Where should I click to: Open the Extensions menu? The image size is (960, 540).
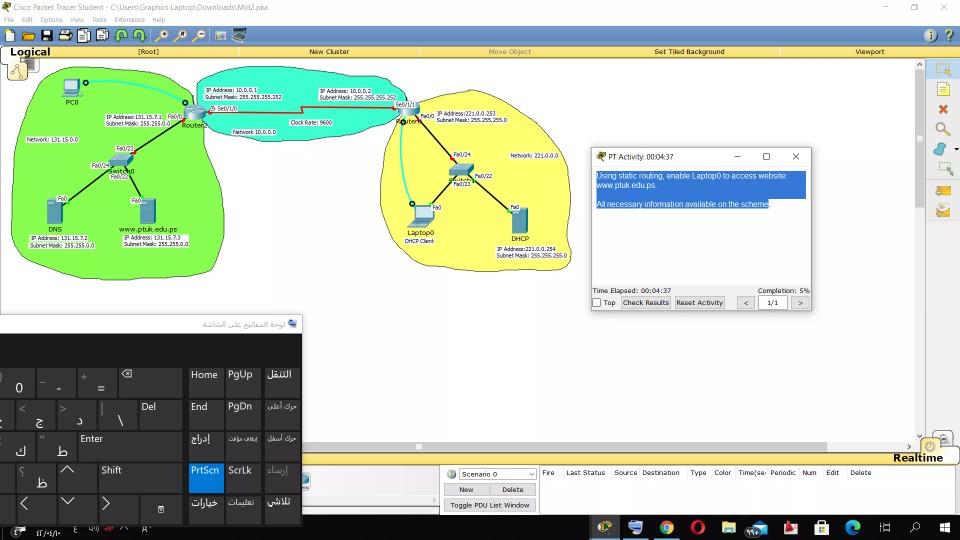click(x=129, y=20)
